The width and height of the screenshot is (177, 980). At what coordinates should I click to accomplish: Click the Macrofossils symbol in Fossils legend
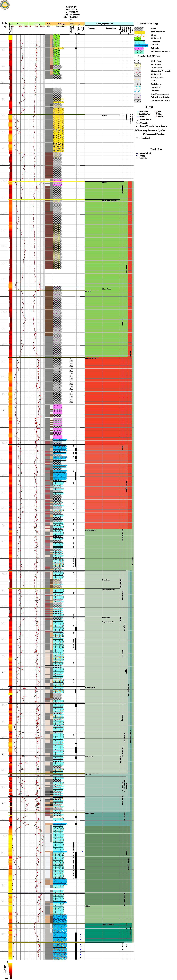pos(137,120)
